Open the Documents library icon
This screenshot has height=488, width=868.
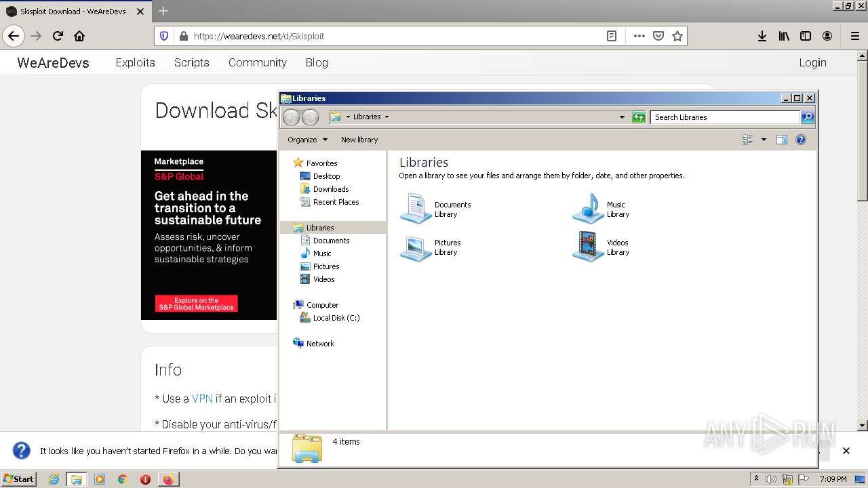click(x=416, y=209)
